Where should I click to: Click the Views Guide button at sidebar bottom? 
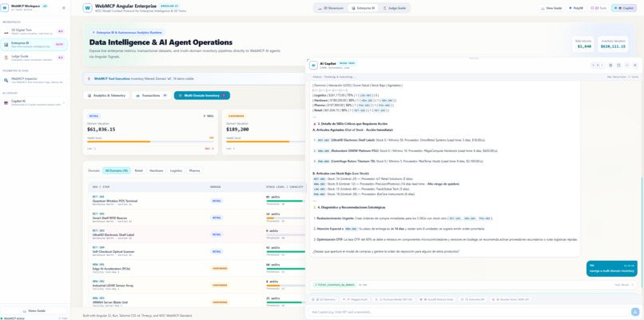[x=34, y=311]
